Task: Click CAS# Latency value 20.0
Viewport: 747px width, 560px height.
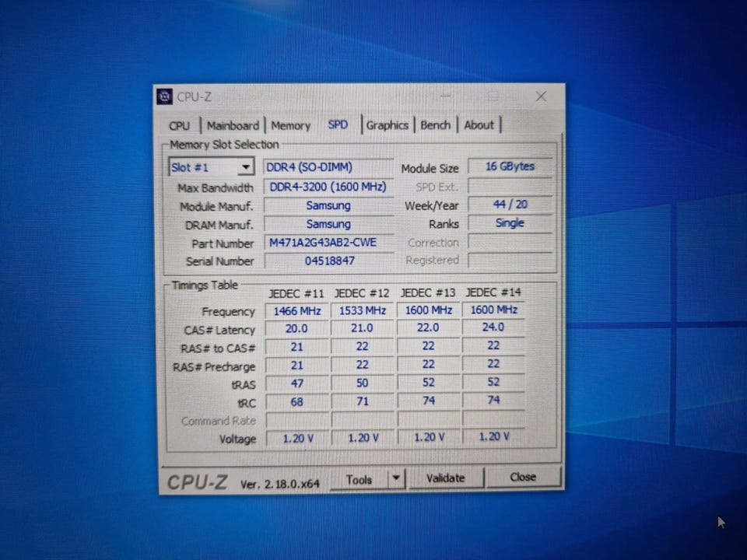Action: tap(296, 328)
